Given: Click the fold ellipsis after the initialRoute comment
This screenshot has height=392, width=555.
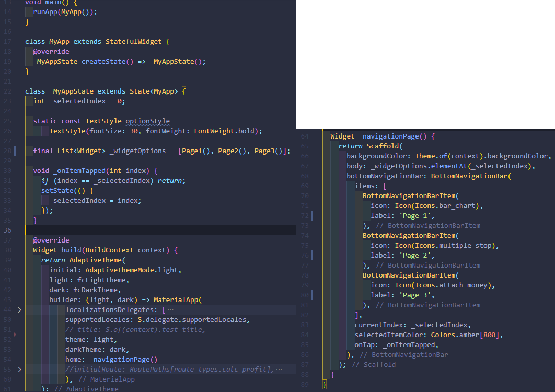Looking at the screenshot, I should 279,370.
